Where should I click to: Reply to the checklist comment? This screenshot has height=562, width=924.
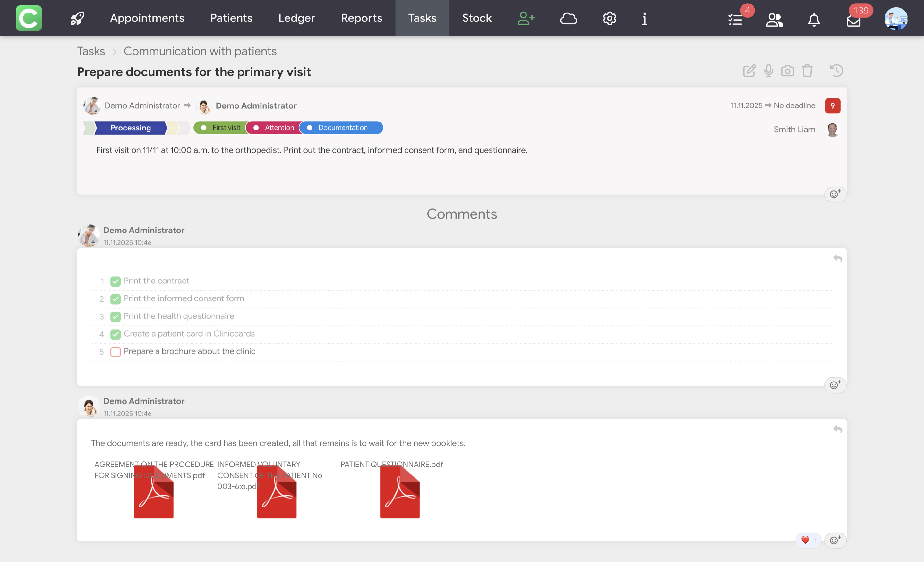837,258
